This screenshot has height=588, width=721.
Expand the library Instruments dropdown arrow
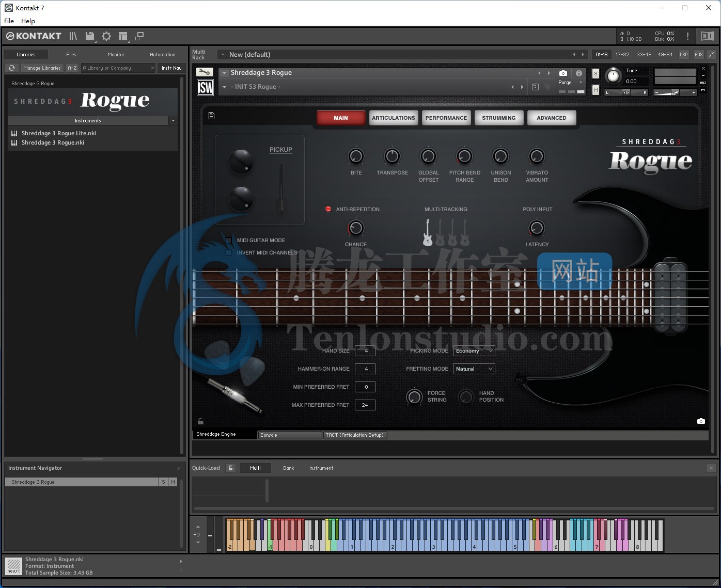point(173,121)
